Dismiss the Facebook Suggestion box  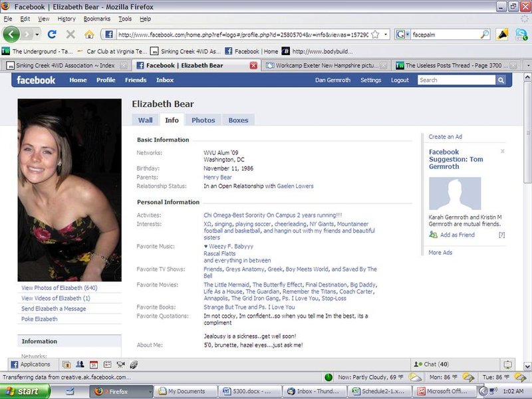pos(503,152)
